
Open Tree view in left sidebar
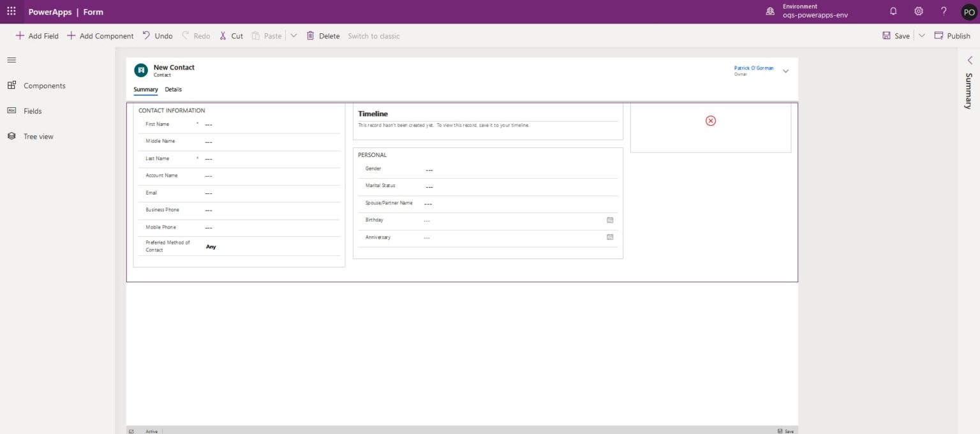(38, 137)
